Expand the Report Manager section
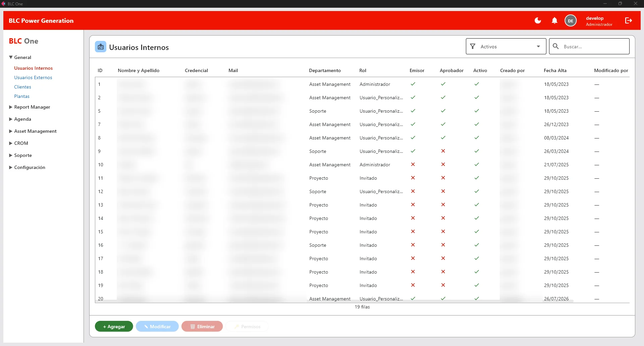 pyautogui.click(x=30, y=107)
